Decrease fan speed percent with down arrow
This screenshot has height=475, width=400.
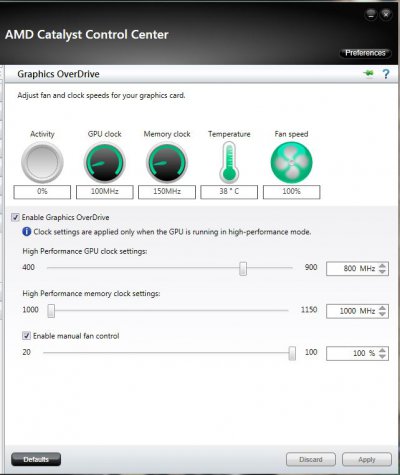pos(382,356)
